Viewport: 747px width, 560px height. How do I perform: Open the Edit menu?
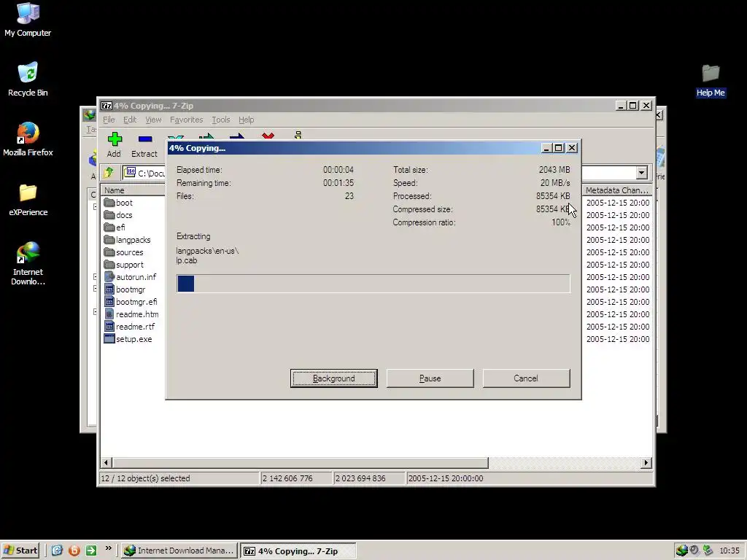130,120
